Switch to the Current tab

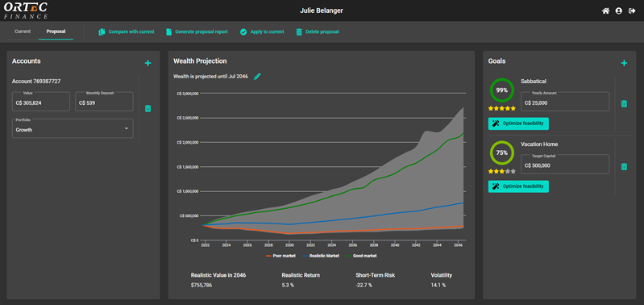click(23, 31)
